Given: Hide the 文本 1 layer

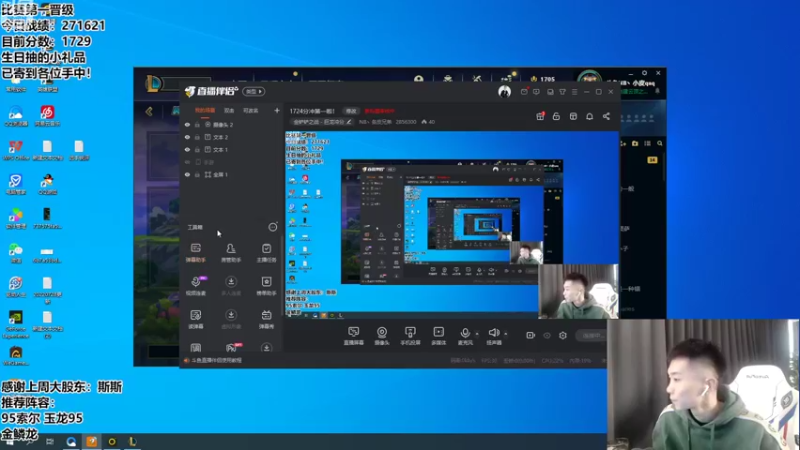Looking at the screenshot, I should tap(187, 149).
